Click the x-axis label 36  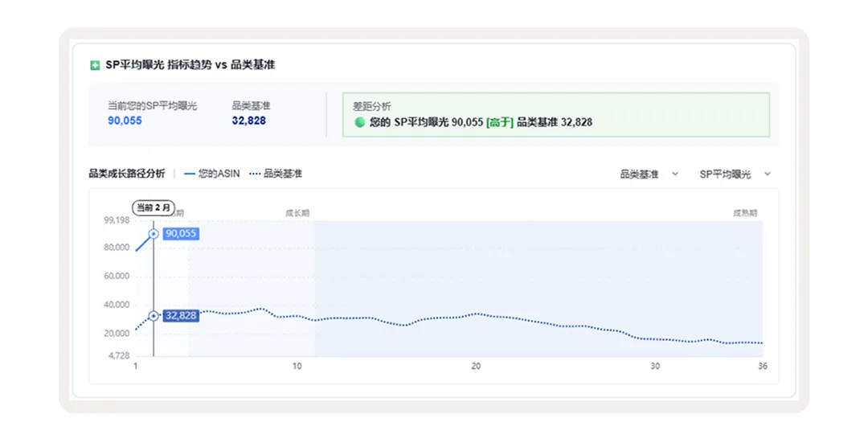[763, 366]
